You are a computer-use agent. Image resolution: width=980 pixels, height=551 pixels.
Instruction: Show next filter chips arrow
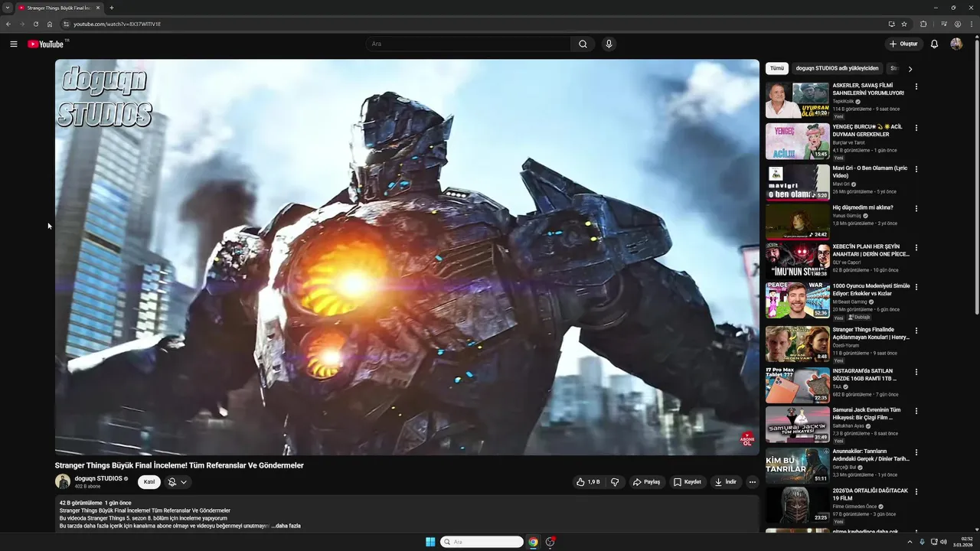click(x=910, y=69)
